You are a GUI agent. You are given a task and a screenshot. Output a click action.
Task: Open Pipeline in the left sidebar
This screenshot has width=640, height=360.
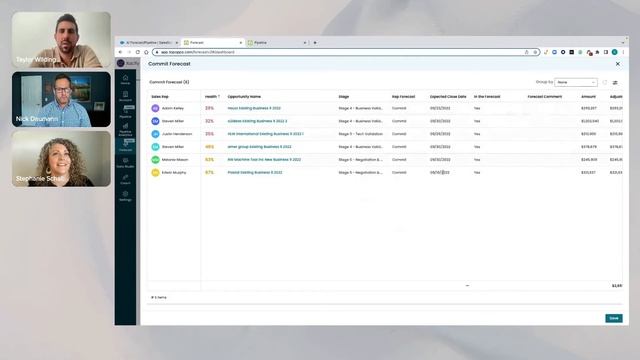(125, 113)
